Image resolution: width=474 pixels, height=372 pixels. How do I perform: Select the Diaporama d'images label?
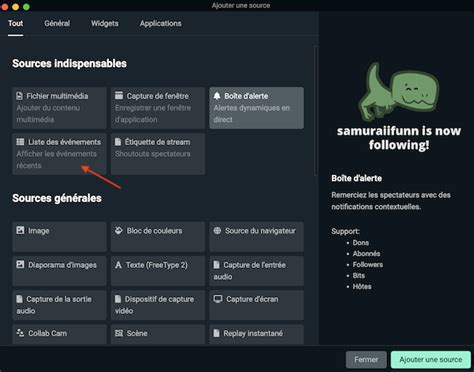[x=62, y=265]
